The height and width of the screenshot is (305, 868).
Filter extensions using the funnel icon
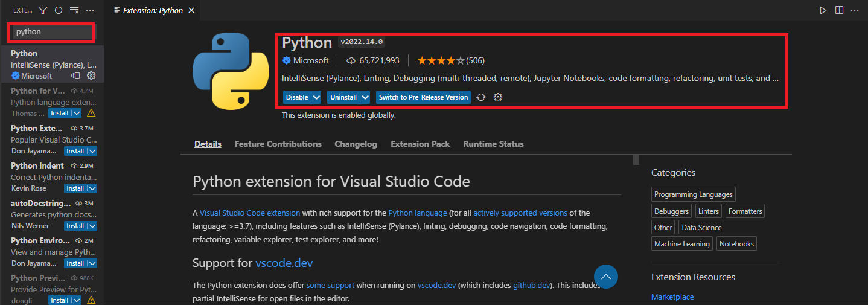click(x=43, y=10)
